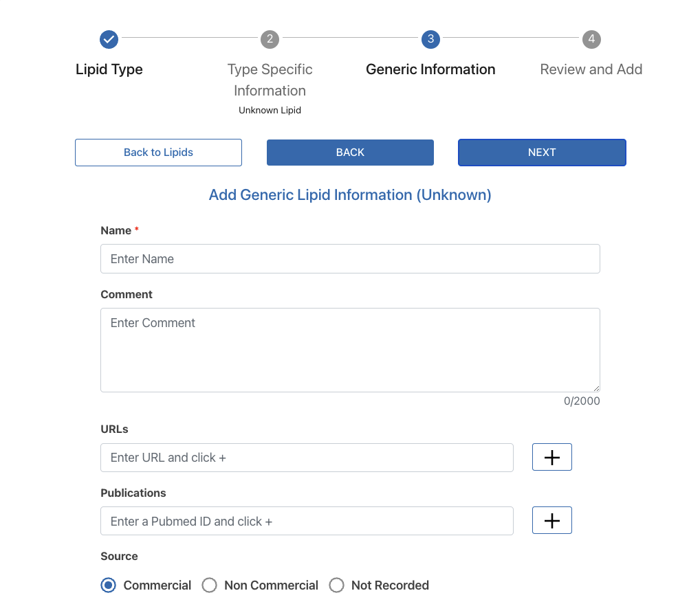Click the BACK button
The width and height of the screenshot is (700, 615).
click(350, 153)
